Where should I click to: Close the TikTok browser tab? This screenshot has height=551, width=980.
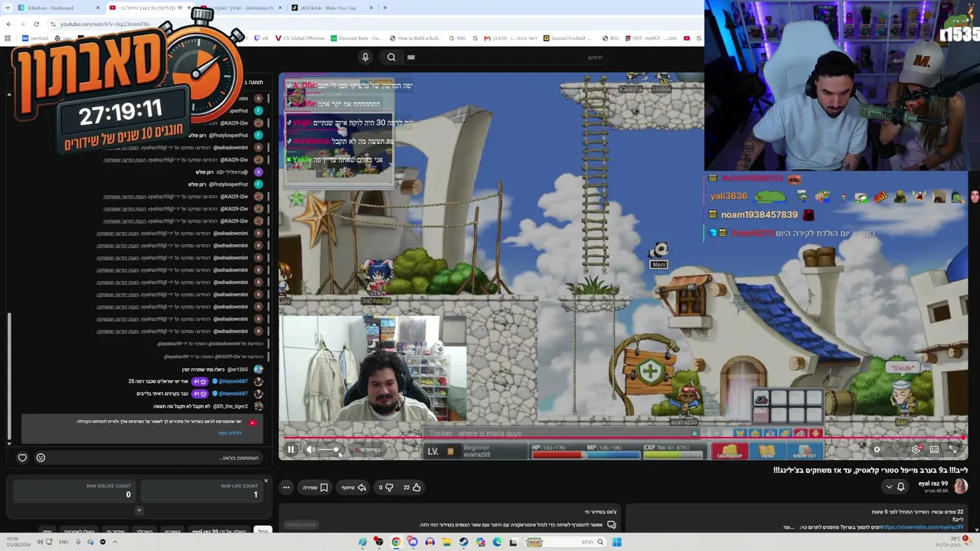click(x=371, y=8)
